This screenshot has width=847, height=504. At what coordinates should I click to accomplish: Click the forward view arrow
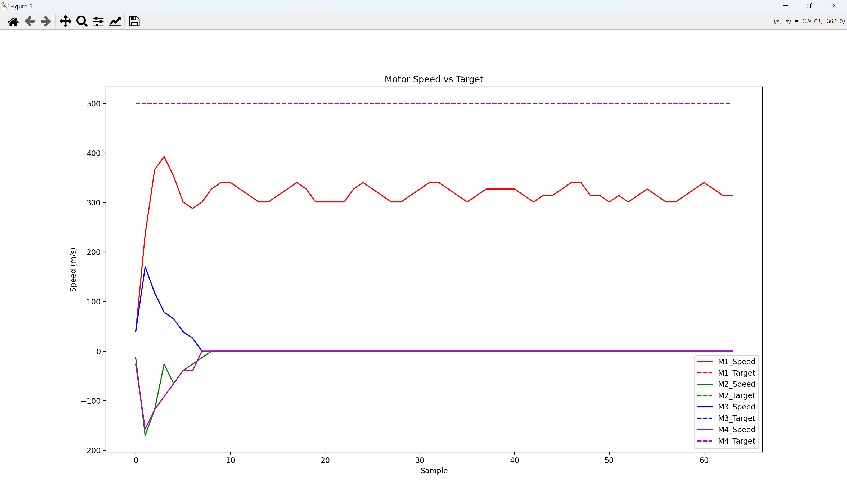click(46, 22)
